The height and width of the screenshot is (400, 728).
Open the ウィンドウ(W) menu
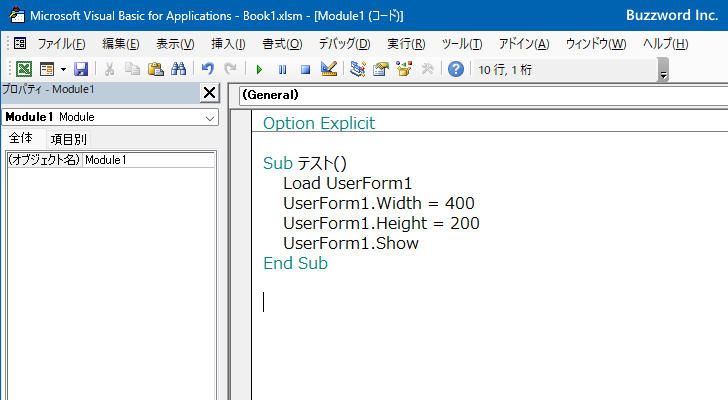click(x=596, y=44)
